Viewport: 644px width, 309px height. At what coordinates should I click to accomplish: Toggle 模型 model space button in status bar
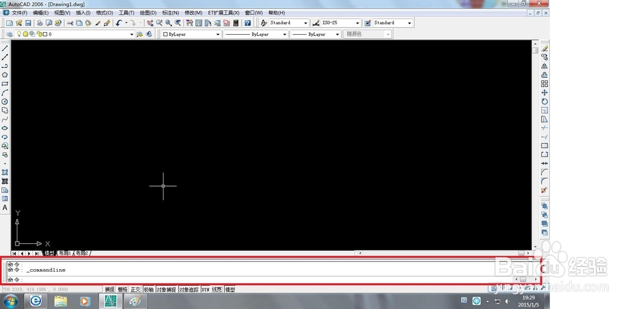[x=230, y=290]
